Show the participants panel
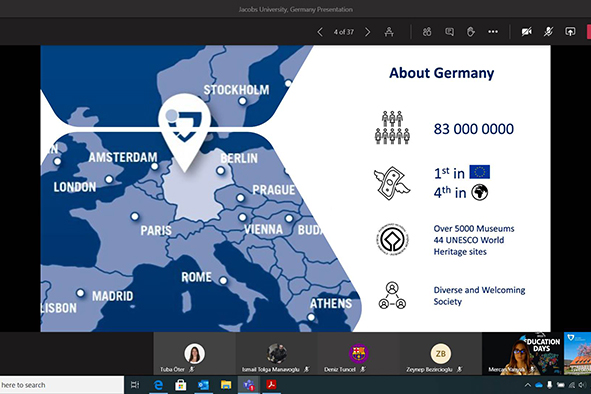The width and height of the screenshot is (591, 394). (427, 32)
